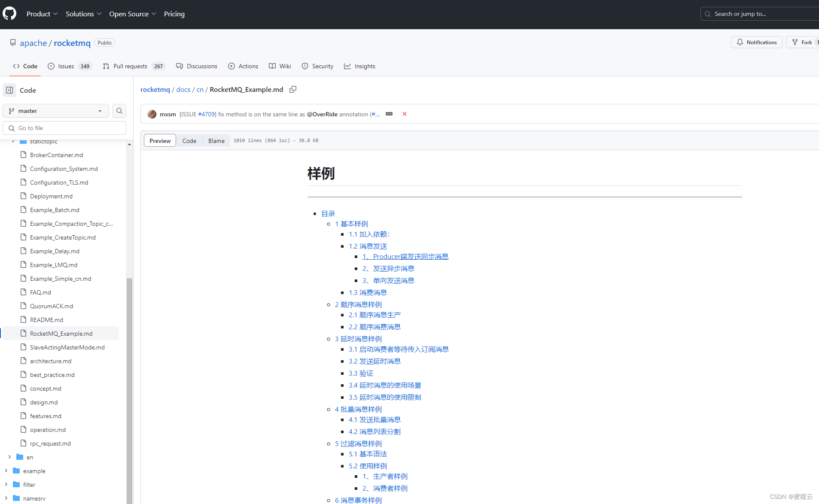Dismiss the commit banner with the X icon
819x504 pixels.
click(404, 114)
